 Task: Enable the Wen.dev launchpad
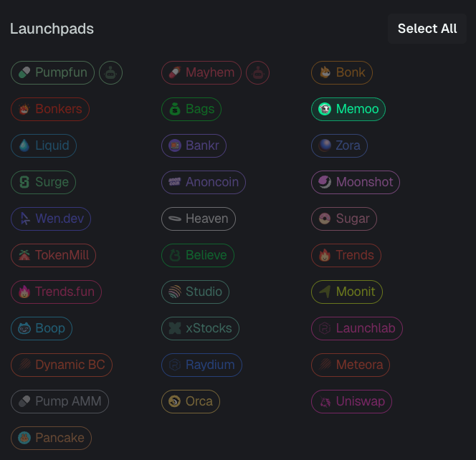51,219
